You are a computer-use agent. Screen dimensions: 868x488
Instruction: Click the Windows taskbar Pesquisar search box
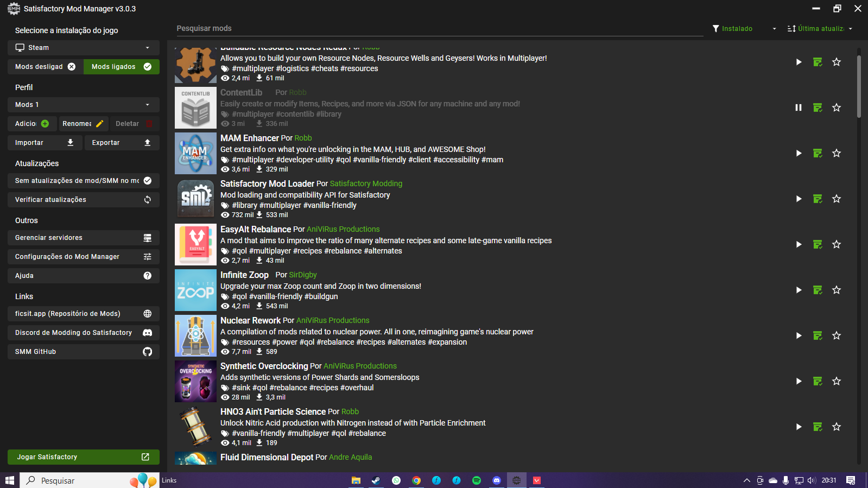[90, 480]
